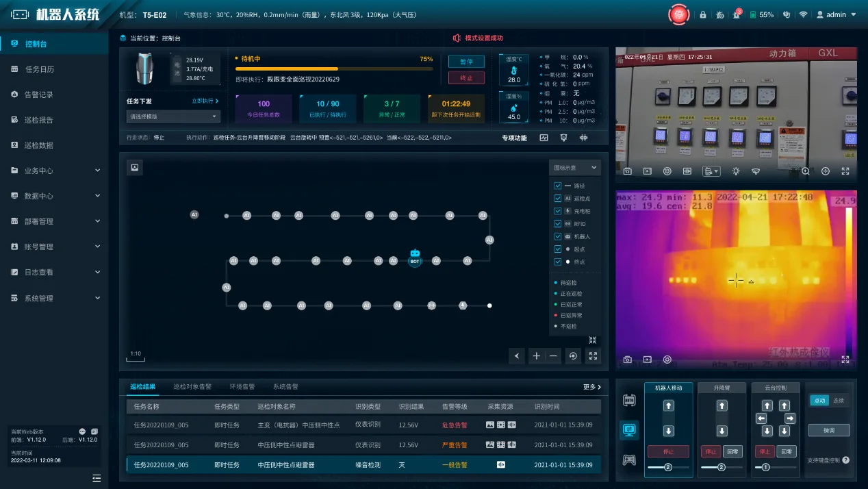Hit the red emergency stop button
The width and height of the screenshot is (868, 489).
pyautogui.click(x=678, y=14)
